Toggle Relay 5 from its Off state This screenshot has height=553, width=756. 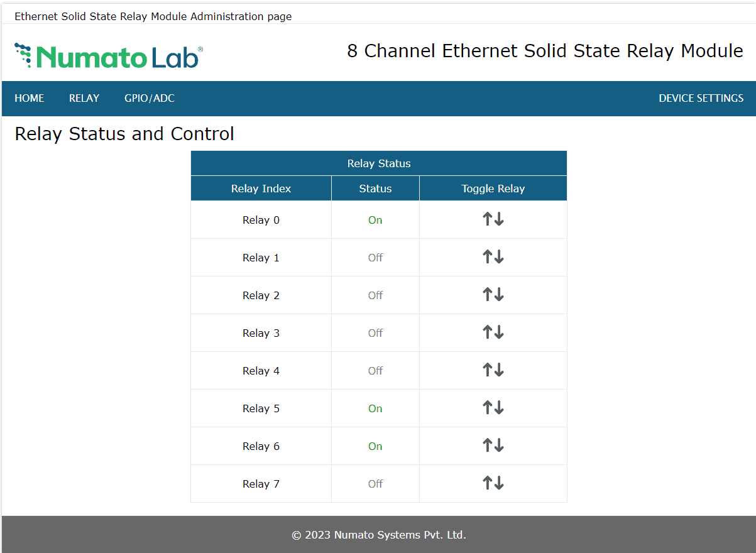(375, 408)
